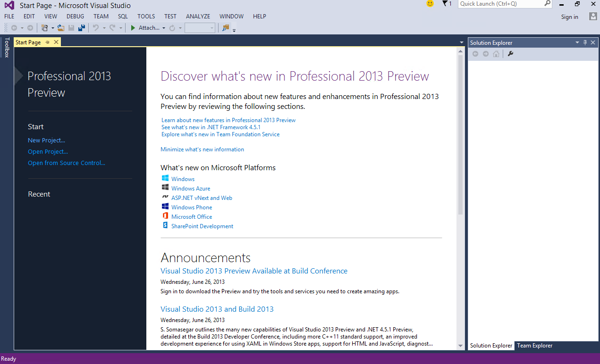Screen dimensions: 600x364
Task: Click the Microsoft Office icon in platforms list
Action: (165, 216)
